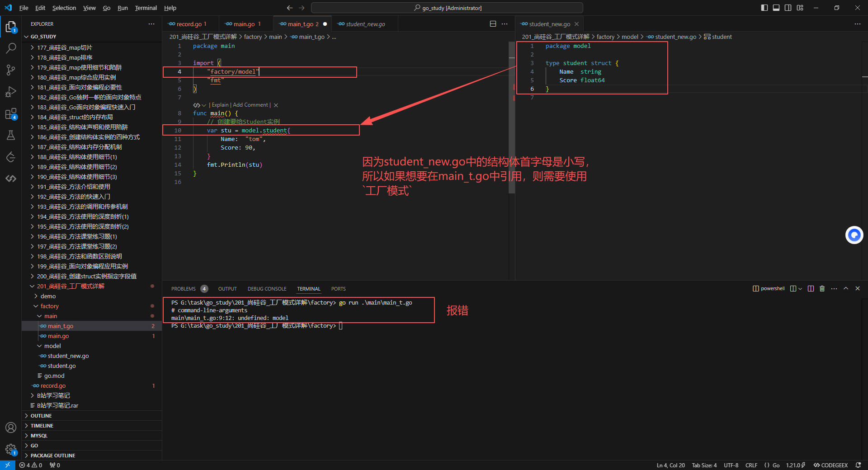This screenshot has height=470, width=868.
Task: Click the Explorer more actions ellipsis
Action: tap(151, 24)
